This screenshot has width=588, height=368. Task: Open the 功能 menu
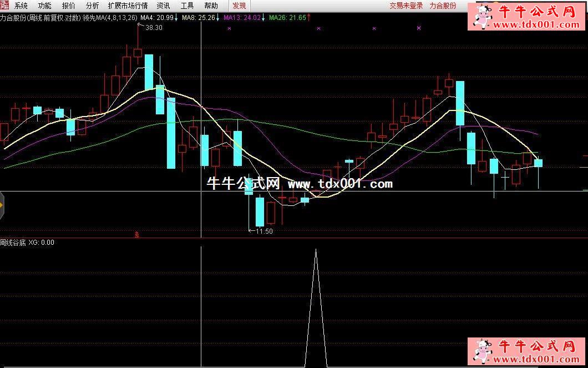tap(44, 6)
